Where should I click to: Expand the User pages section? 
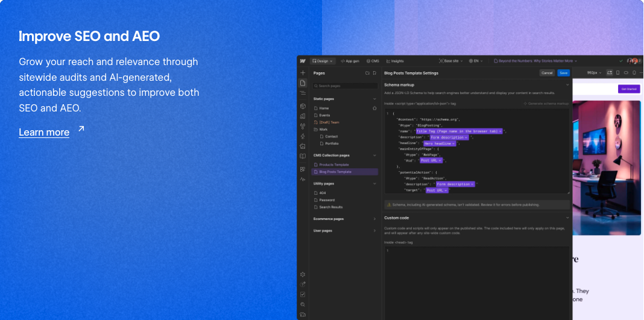click(374, 231)
